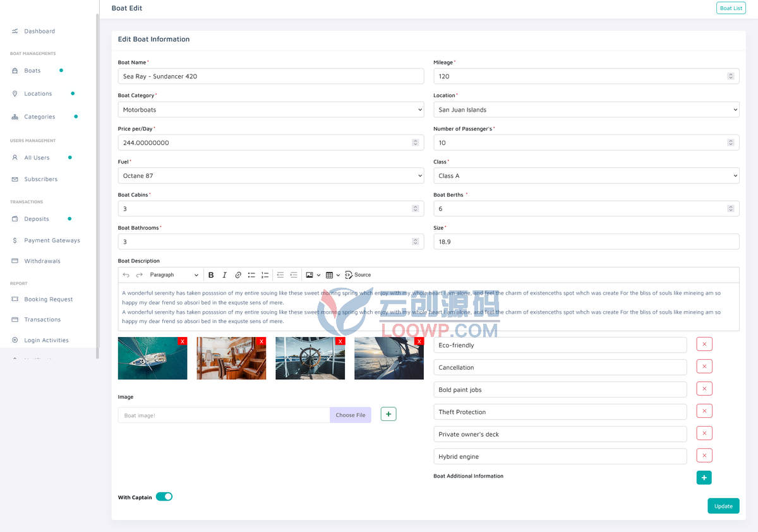The width and height of the screenshot is (758, 532).
Task: Click the Update button
Action: click(723, 506)
